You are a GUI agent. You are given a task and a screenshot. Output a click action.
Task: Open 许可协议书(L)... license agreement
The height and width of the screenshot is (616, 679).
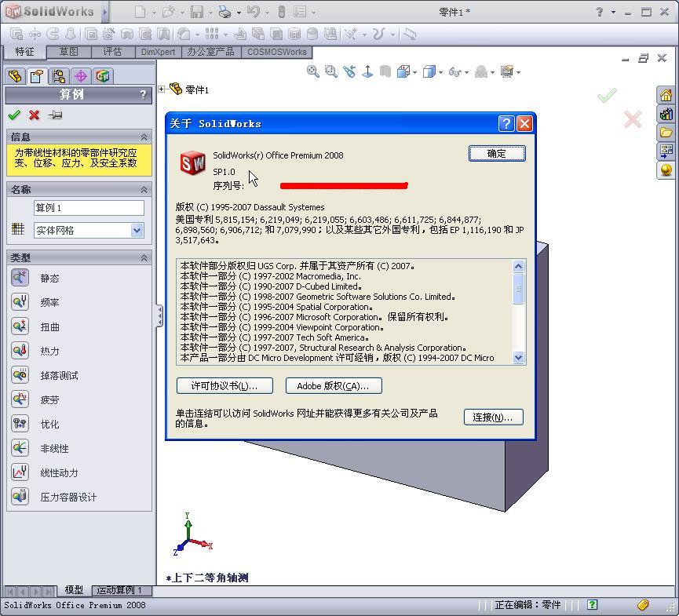[x=225, y=386]
